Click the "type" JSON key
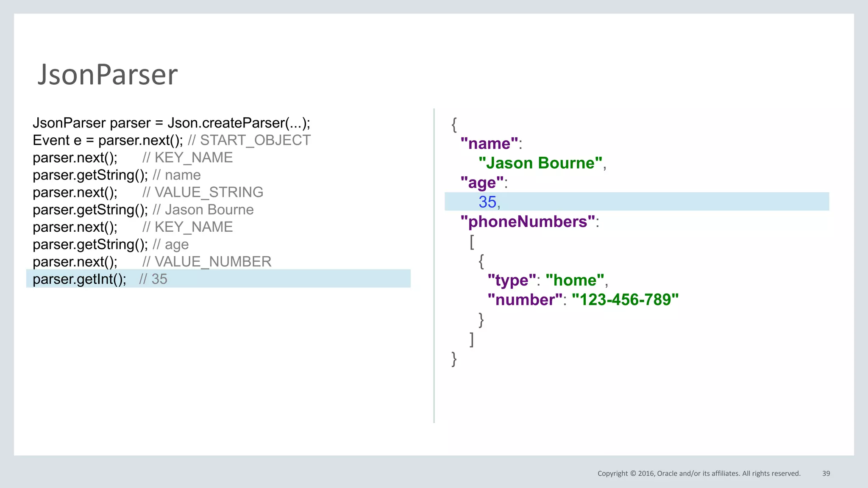 pos(512,280)
